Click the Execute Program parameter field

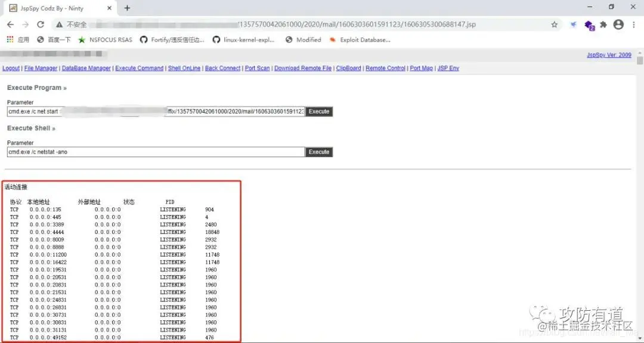pos(156,111)
